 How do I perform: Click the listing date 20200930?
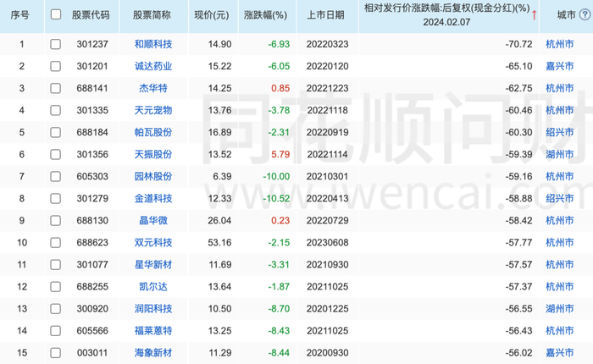click(327, 353)
